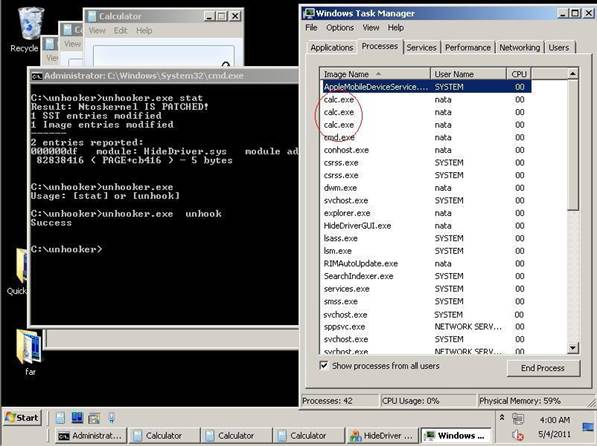Click the network tray icon
Viewport: 597px width, 446px height.
click(x=517, y=419)
